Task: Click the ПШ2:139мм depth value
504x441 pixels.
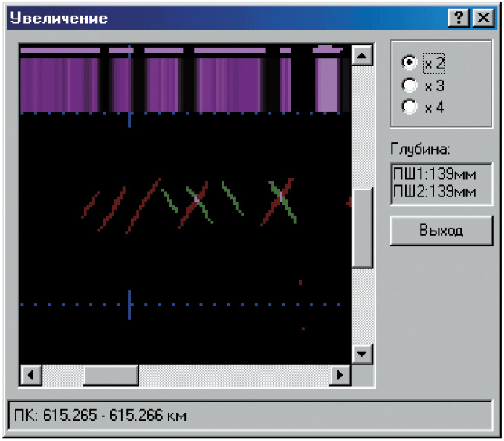Action: click(x=435, y=191)
